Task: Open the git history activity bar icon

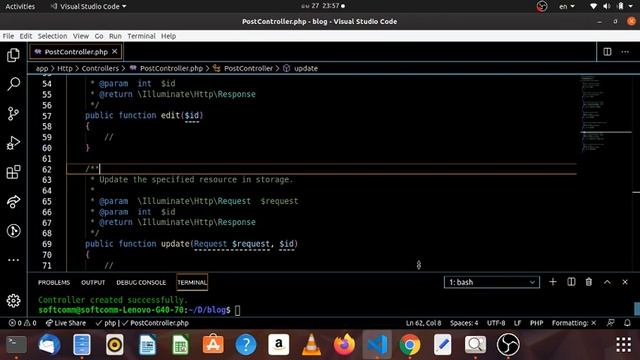Action: pos(13,231)
